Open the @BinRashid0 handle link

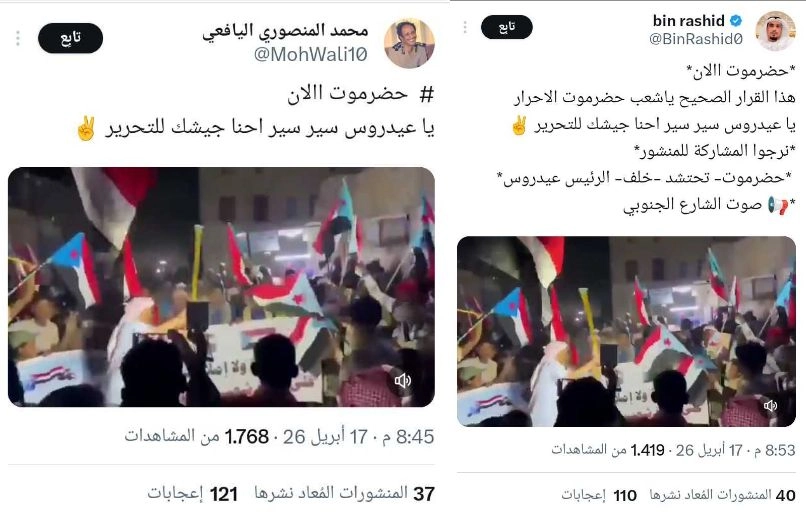pos(695,39)
